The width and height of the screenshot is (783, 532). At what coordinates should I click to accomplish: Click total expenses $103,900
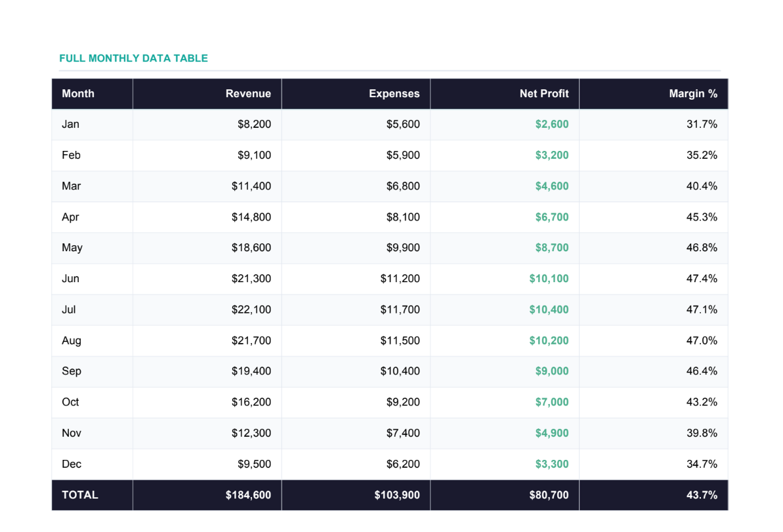(x=397, y=495)
